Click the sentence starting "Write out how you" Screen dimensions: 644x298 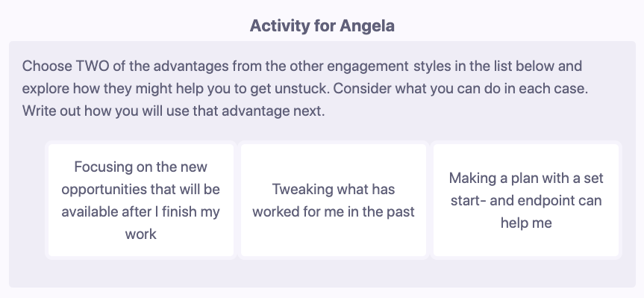coord(173,111)
